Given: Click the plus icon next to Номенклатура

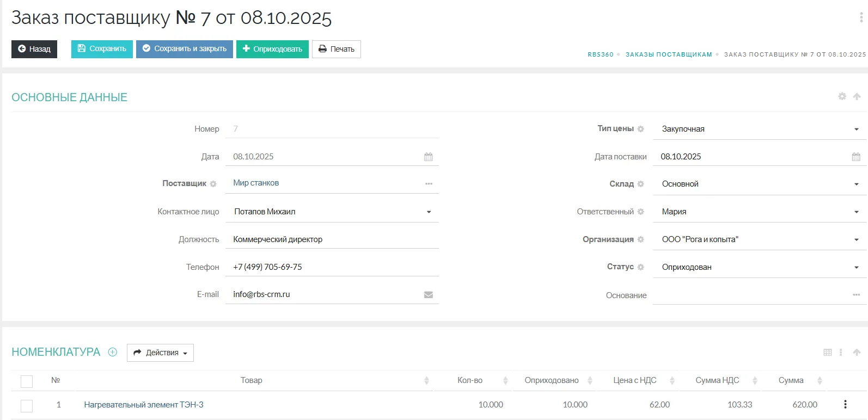Looking at the screenshot, I should (113, 352).
